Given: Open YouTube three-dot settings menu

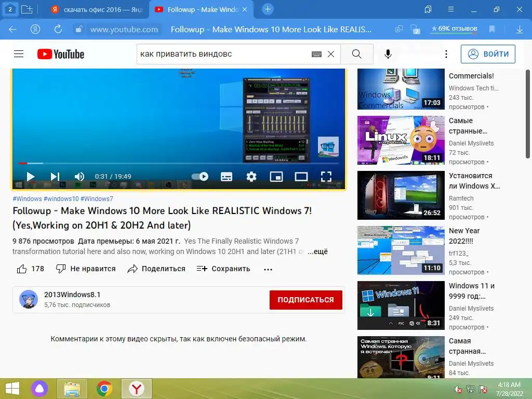Looking at the screenshot, I should click(446, 54).
